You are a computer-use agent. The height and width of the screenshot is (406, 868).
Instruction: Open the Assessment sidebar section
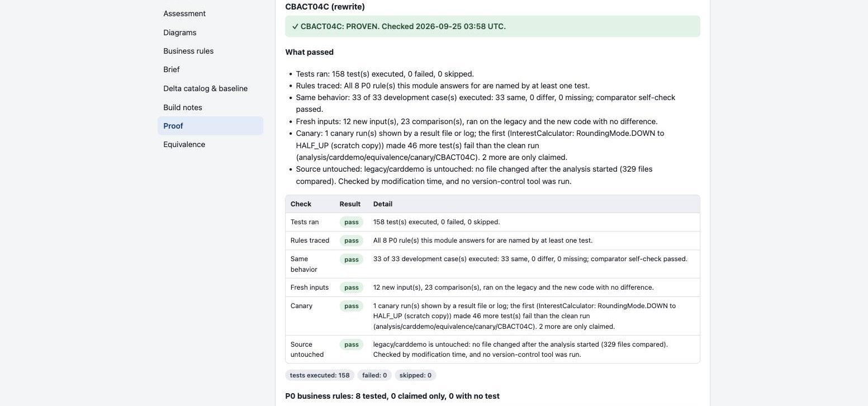(x=210, y=13)
